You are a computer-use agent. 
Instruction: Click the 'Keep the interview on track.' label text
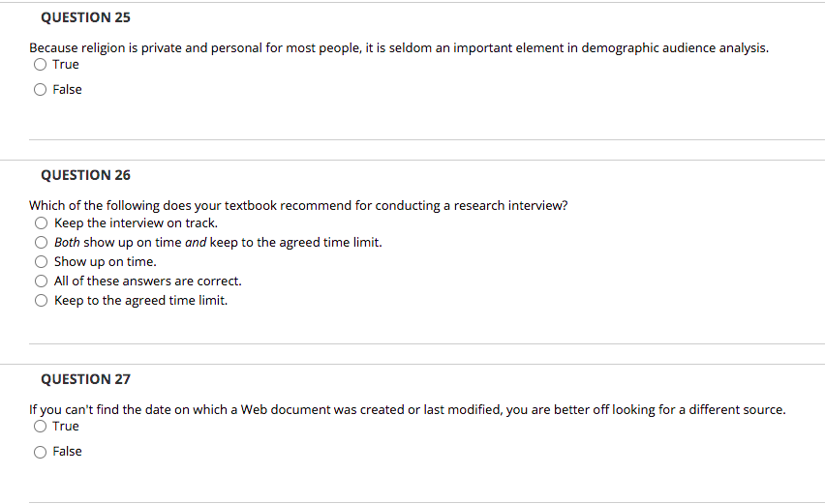pyautogui.click(x=136, y=222)
